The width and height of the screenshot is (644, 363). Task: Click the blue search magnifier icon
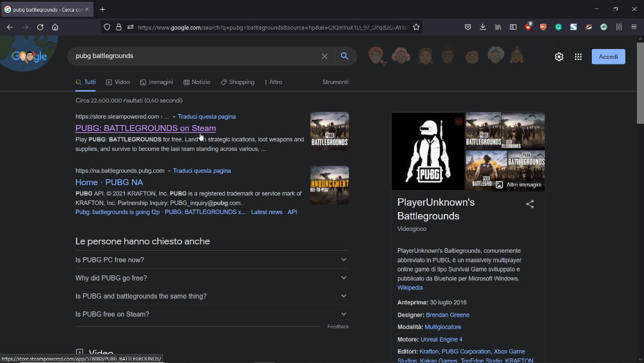(x=345, y=56)
